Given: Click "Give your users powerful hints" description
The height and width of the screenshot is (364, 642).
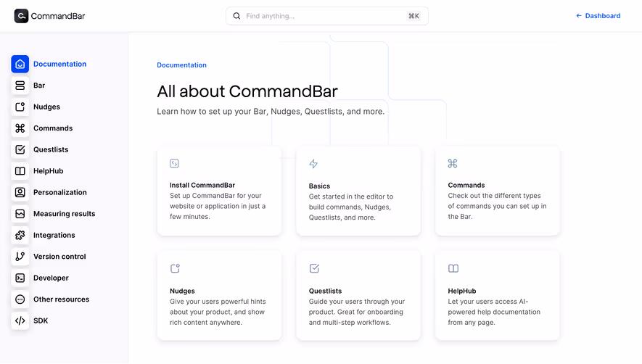Looking at the screenshot, I should (x=218, y=312).
